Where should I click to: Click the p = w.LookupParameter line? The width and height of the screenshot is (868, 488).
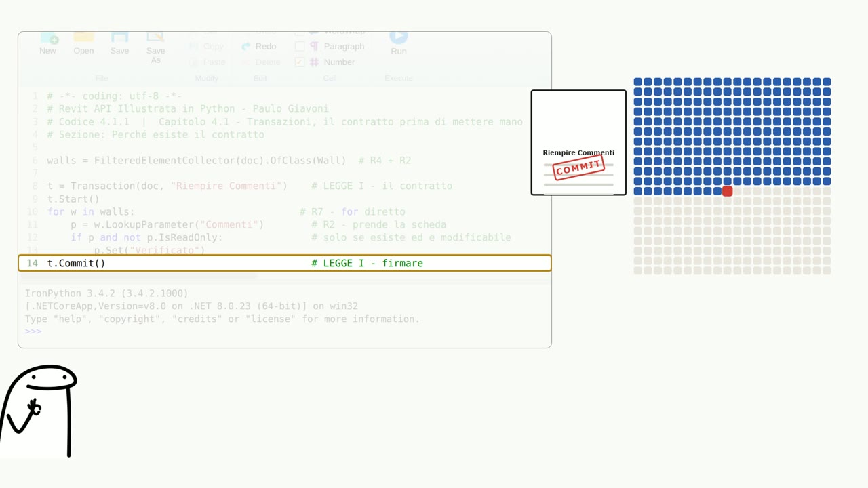(x=167, y=224)
